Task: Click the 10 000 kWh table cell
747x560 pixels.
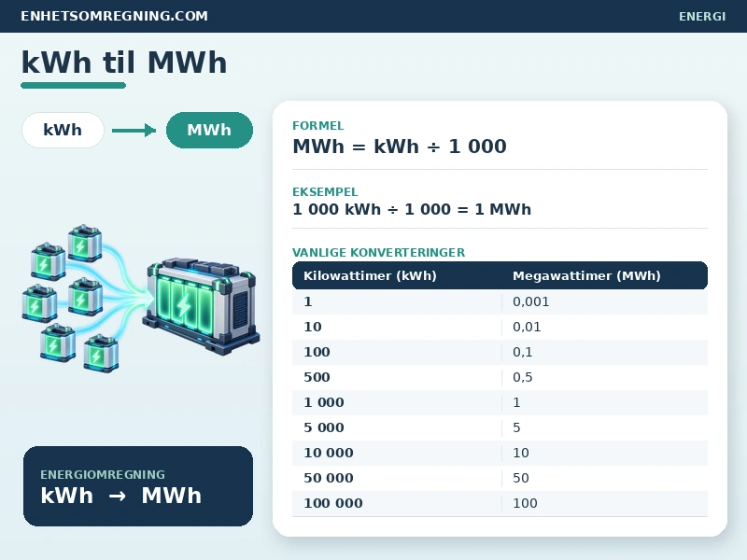Action: (397, 454)
